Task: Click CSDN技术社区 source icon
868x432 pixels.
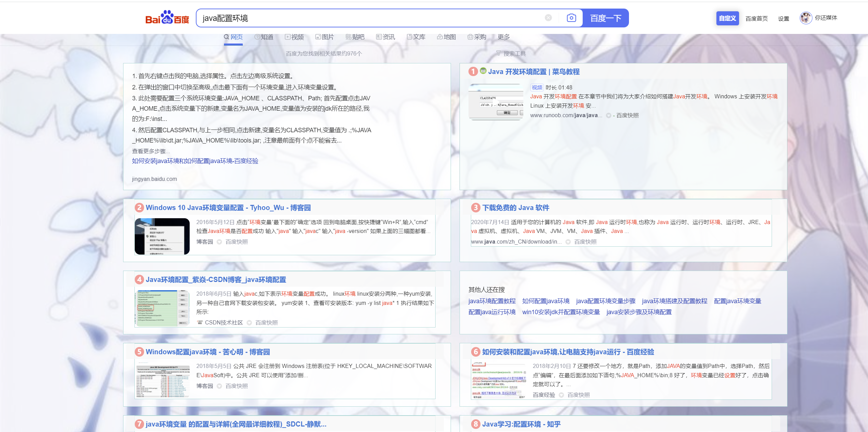Action: pyautogui.click(x=200, y=322)
